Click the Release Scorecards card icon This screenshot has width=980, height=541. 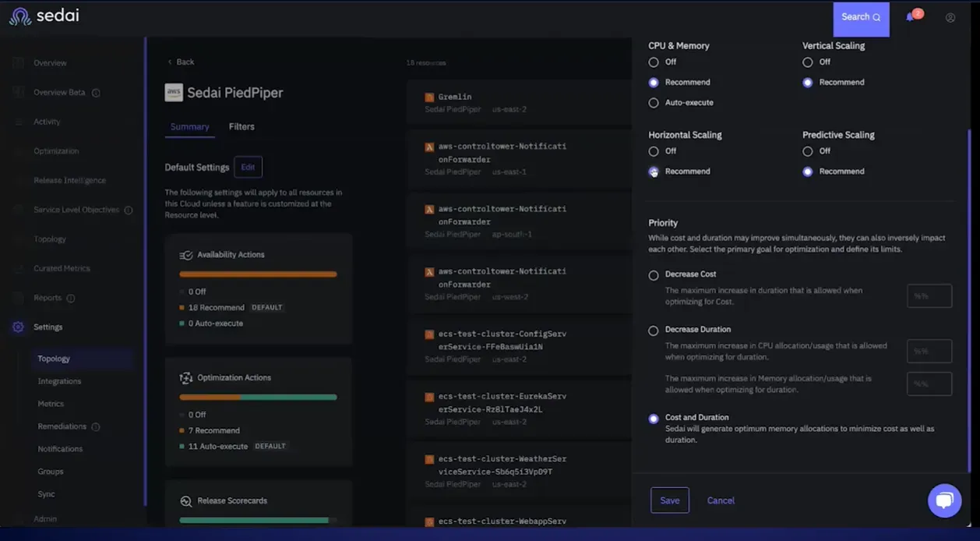coord(186,501)
